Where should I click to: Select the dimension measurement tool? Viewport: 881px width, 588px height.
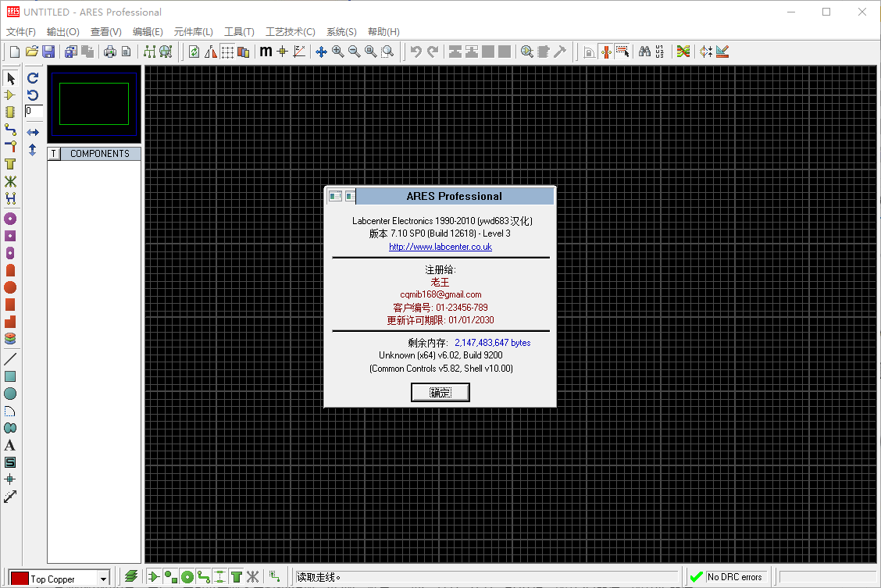pyautogui.click(x=10, y=497)
